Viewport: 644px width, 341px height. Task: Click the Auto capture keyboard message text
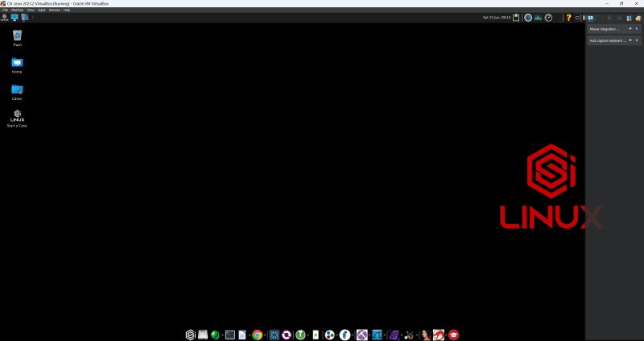point(608,41)
